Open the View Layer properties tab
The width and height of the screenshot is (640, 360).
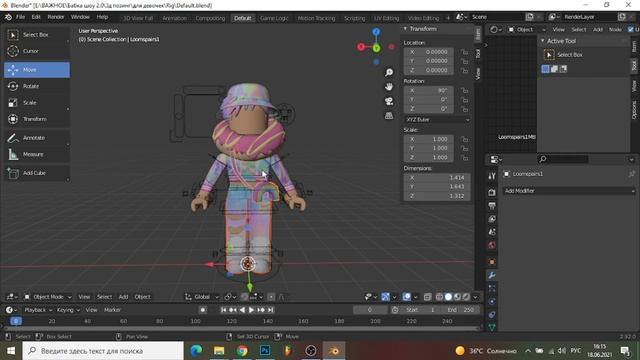pyautogui.click(x=492, y=219)
